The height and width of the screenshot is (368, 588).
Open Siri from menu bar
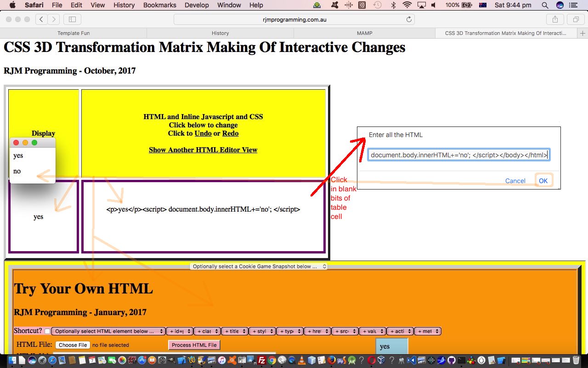(x=560, y=5)
